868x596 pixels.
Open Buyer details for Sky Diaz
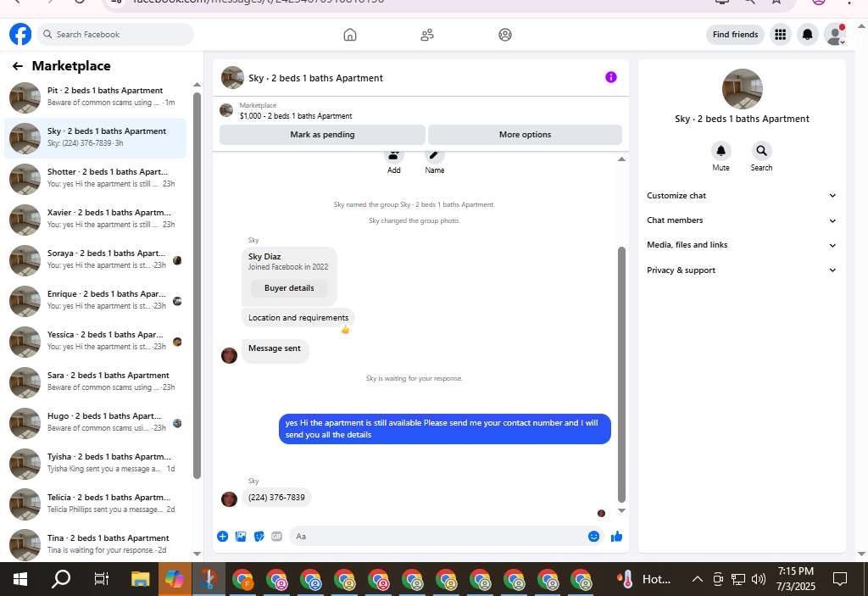point(289,288)
